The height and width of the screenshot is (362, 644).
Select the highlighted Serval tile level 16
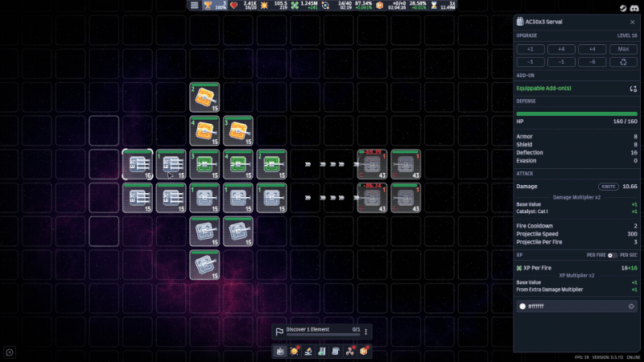tap(138, 165)
